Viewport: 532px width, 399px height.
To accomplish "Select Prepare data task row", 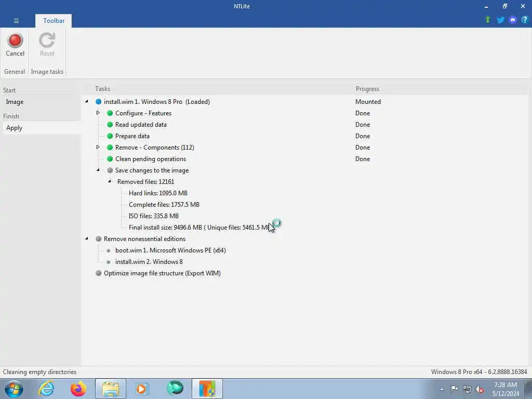I will [132, 136].
